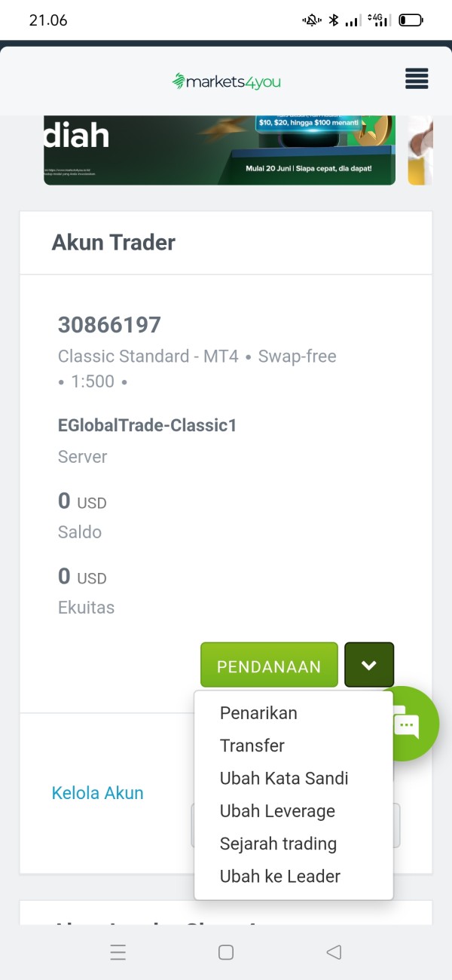
Task: Tap the Bluetooth status icon
Action: coord(333,20)
